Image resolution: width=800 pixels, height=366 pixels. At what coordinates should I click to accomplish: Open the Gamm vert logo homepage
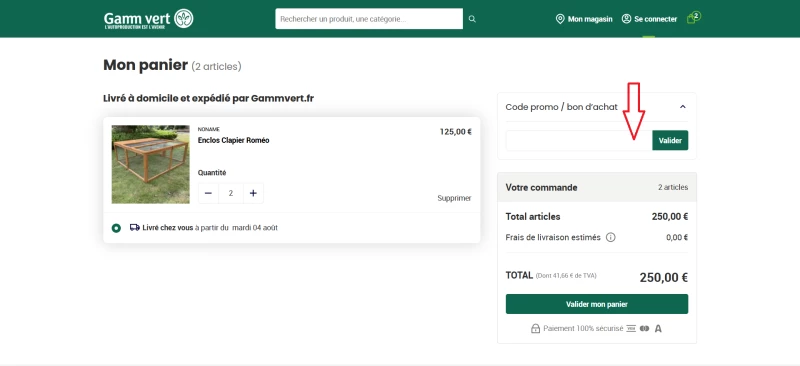pos(148,19)
